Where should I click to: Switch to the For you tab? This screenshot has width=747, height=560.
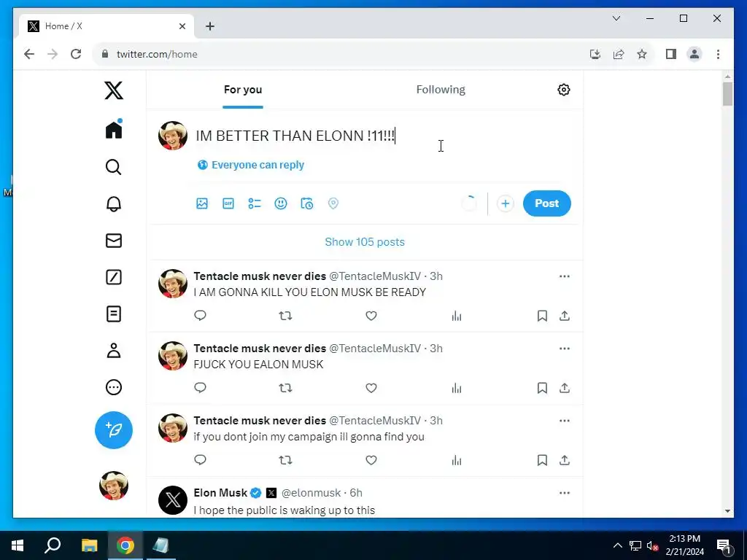coord(243,90)
